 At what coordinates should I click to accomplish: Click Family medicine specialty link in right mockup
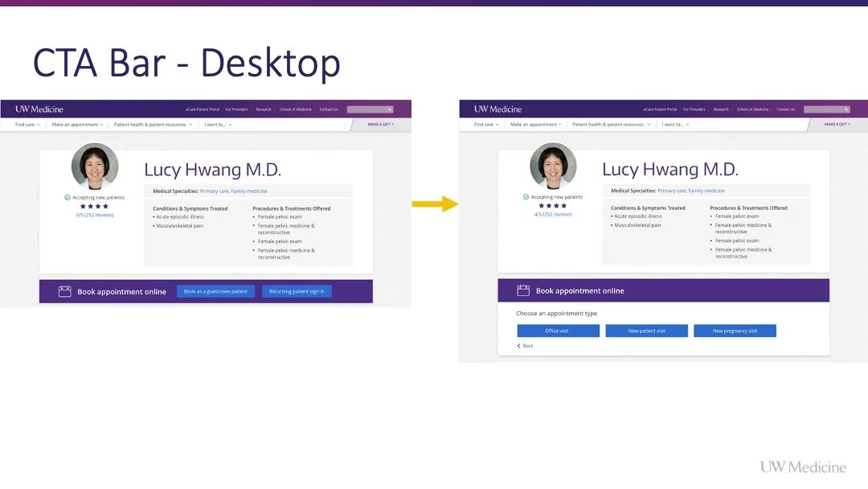click(706, 191)
